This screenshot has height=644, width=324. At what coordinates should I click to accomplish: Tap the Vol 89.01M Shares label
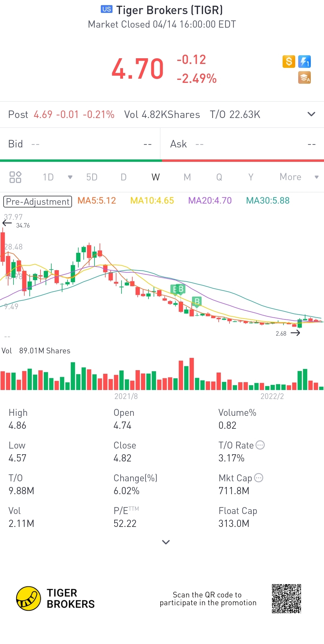pyautogui.click(x=36, y=351)
